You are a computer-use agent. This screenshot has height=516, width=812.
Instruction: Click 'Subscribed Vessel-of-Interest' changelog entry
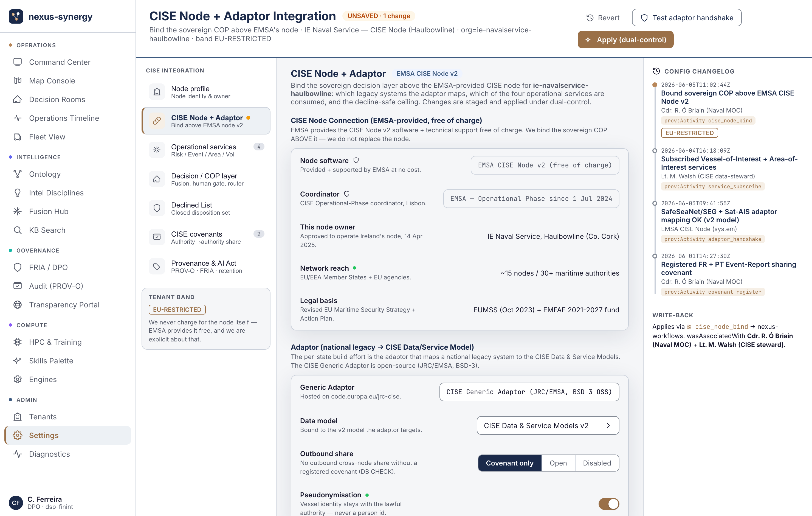coord(729,163)
